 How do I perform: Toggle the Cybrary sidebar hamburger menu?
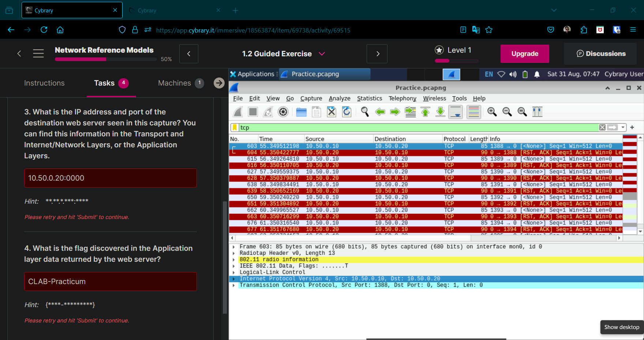[38, 54]
